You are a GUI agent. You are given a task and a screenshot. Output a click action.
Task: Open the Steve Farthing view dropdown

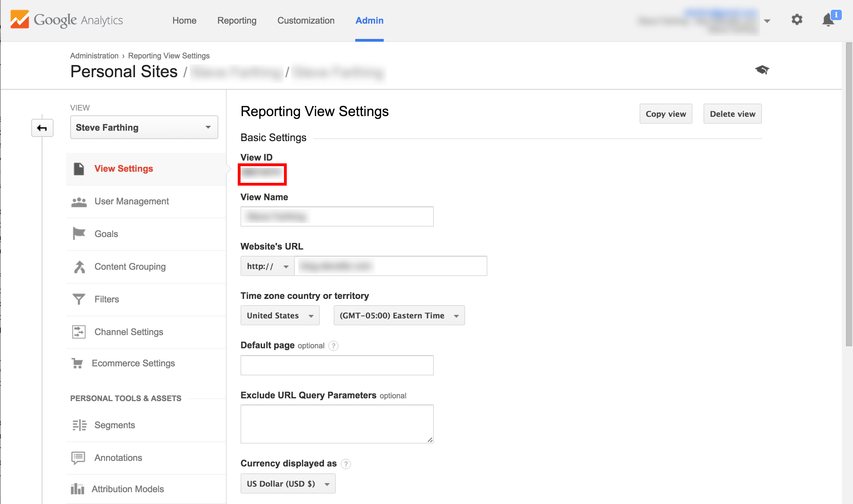(x=144, y=128)
